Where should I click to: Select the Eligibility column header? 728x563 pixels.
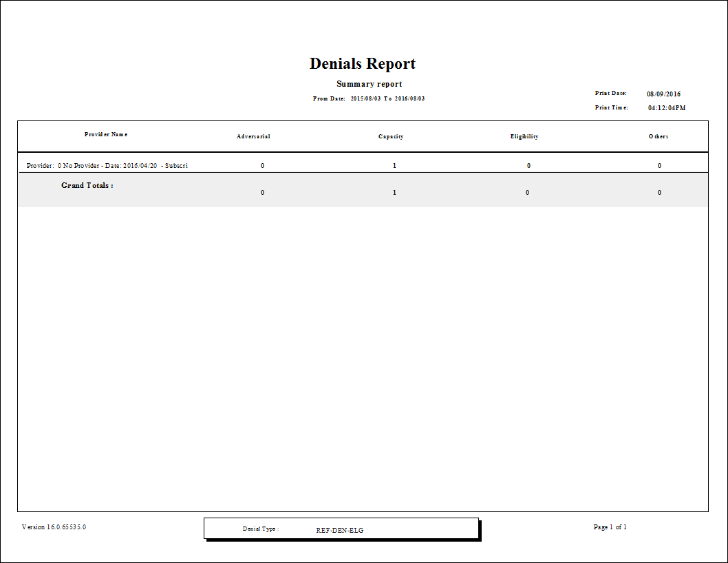point(524,136)
